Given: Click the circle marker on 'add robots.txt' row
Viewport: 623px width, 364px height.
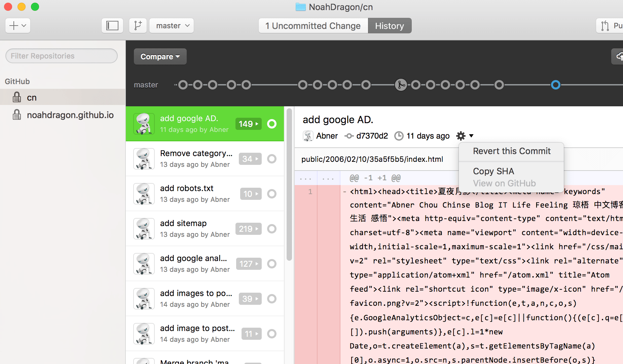Looking at the screenshot, I should coord(272,194).
